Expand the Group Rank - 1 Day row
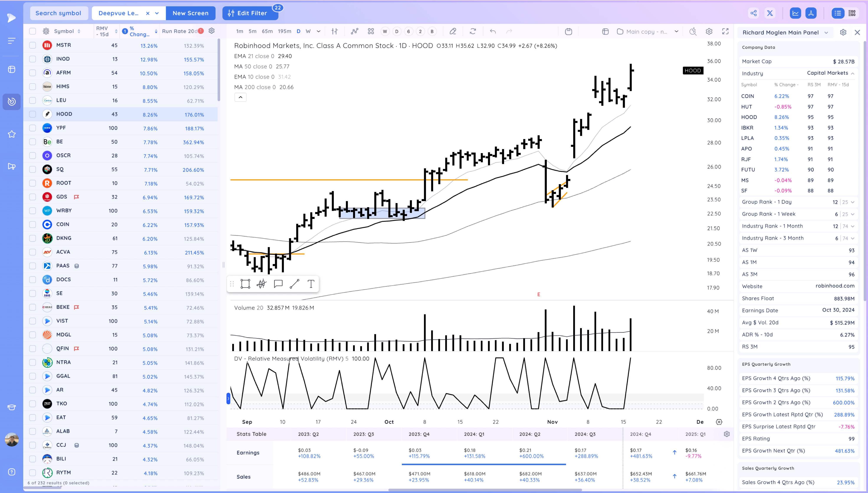 (852, 202)
